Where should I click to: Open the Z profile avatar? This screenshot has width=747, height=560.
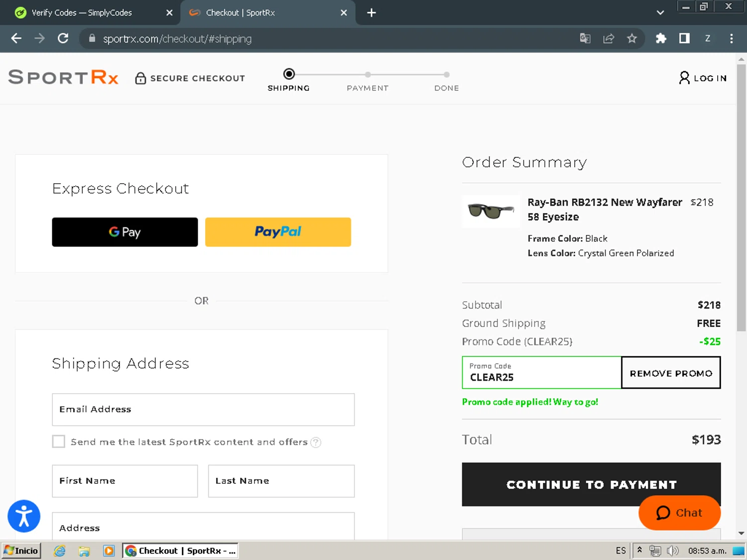point(708,38)
